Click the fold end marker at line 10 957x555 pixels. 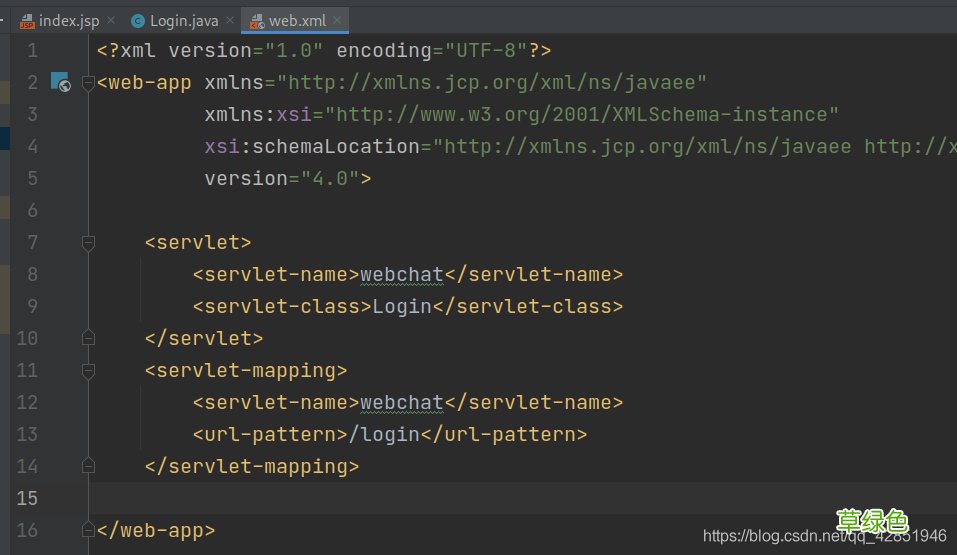point(88,338)
